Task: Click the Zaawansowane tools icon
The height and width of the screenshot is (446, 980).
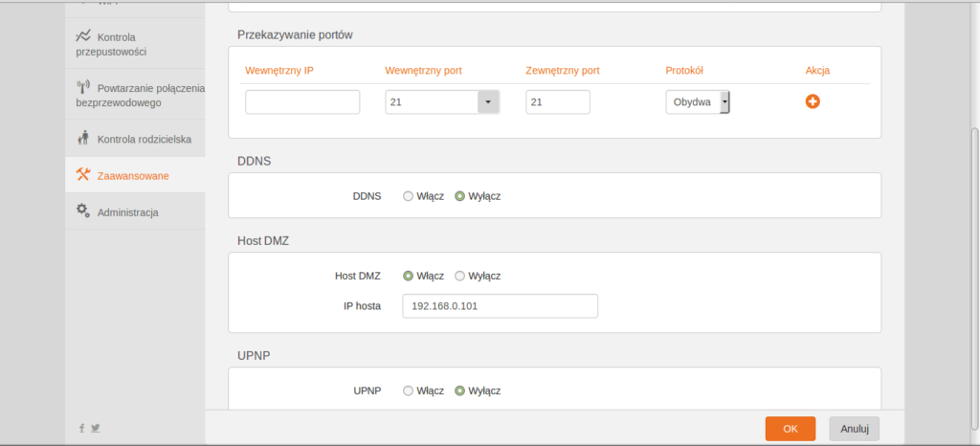Action: point(83,175)
